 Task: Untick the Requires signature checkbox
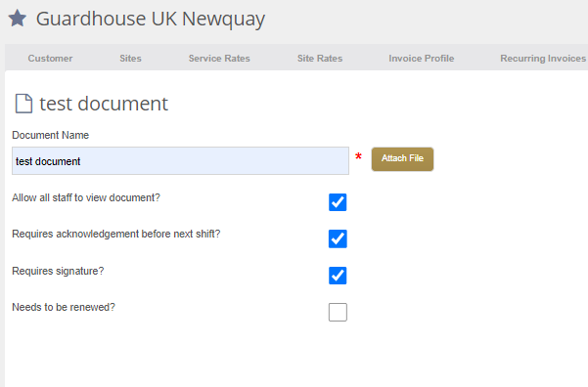click(338, 276)
